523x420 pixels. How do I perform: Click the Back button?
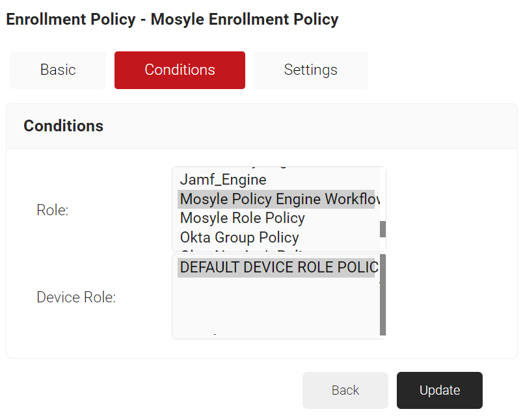tap(345, 390)
